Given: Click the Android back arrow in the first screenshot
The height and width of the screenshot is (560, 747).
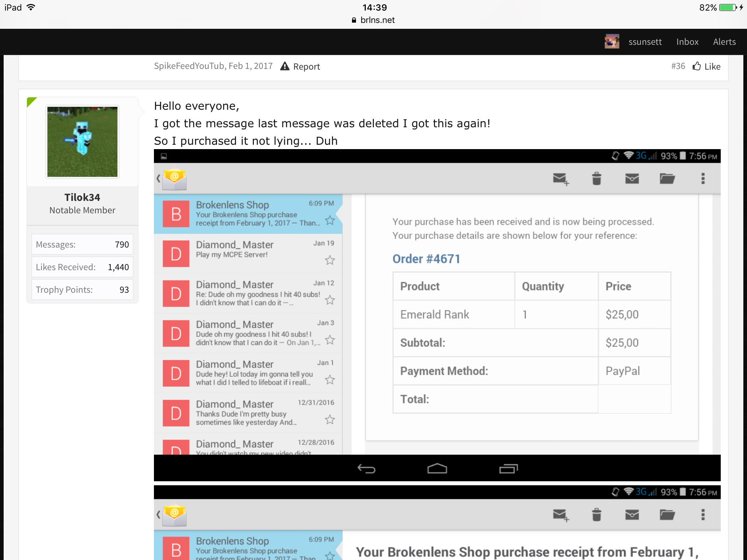Looking at the screenshot, I should click(x=366, y=468).
